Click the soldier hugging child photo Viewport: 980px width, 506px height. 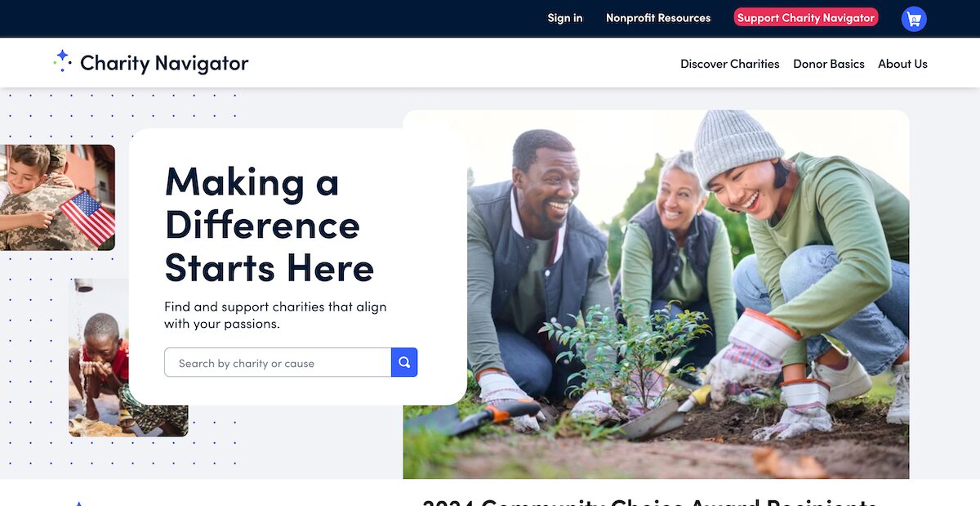pos(57,198)
